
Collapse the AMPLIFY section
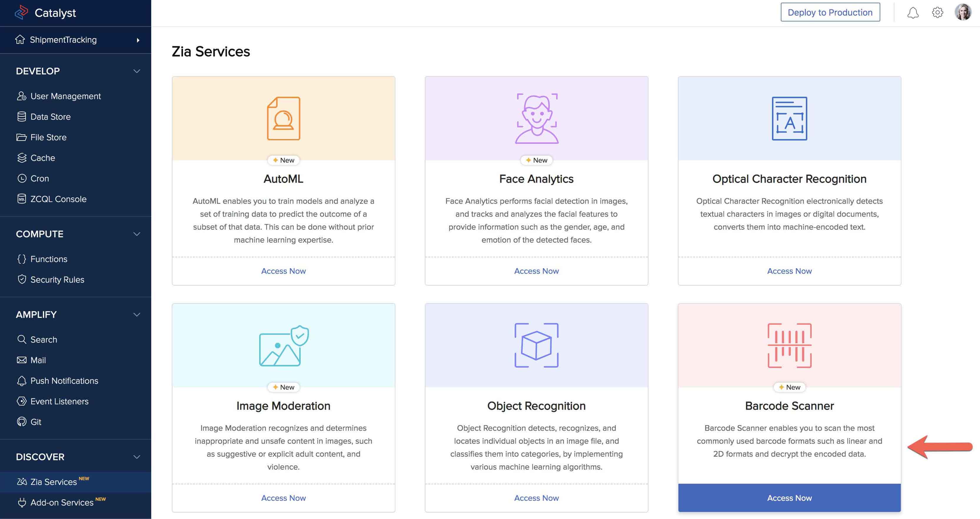[137, 314]
